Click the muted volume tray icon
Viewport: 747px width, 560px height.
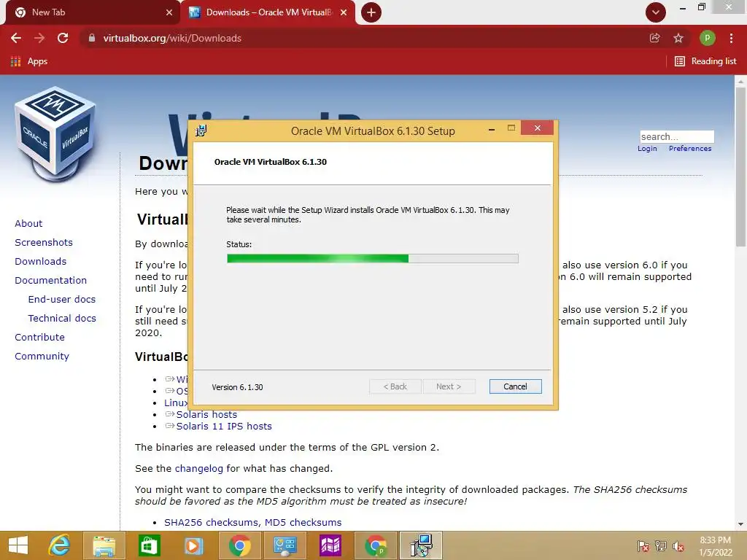click(x=678, y=546)
